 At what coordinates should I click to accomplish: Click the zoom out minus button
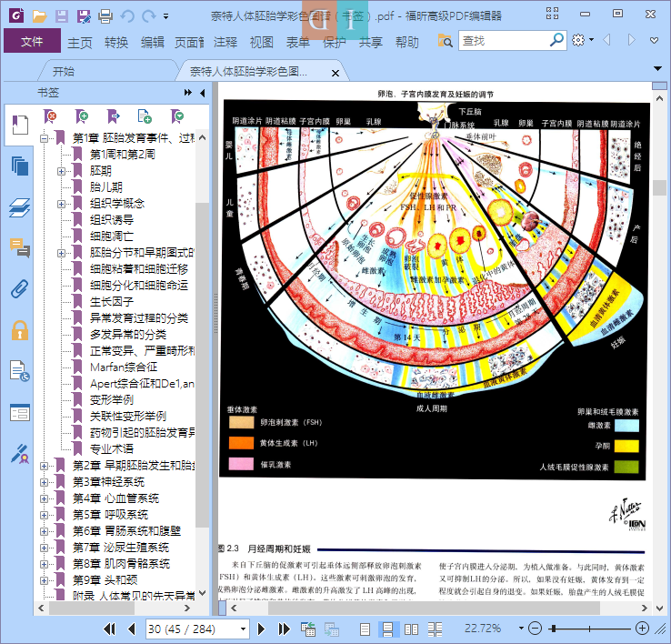(x=535, y=629)
